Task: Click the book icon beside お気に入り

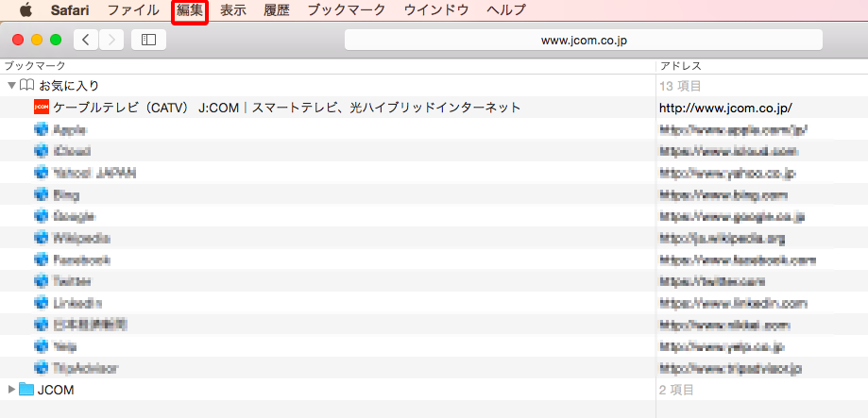Action: (x=27, y=85)
